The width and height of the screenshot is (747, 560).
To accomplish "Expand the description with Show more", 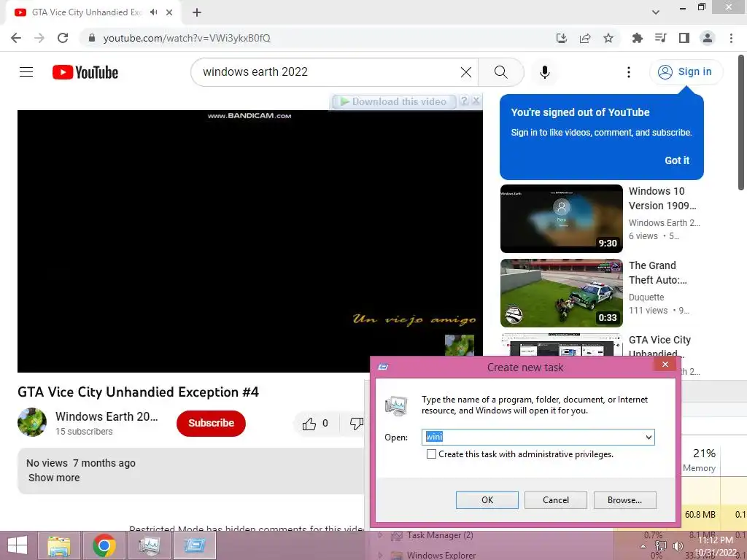I will click(54, 478).
